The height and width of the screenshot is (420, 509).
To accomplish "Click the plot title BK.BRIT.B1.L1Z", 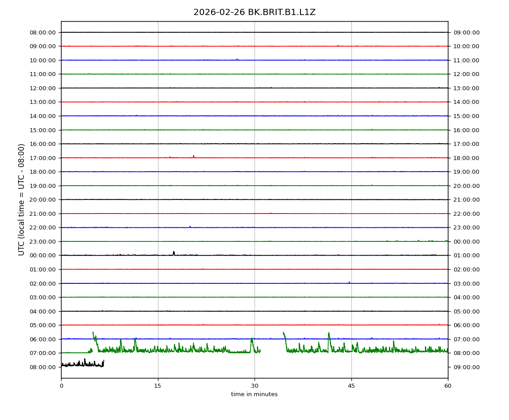I will click(254, 12).
